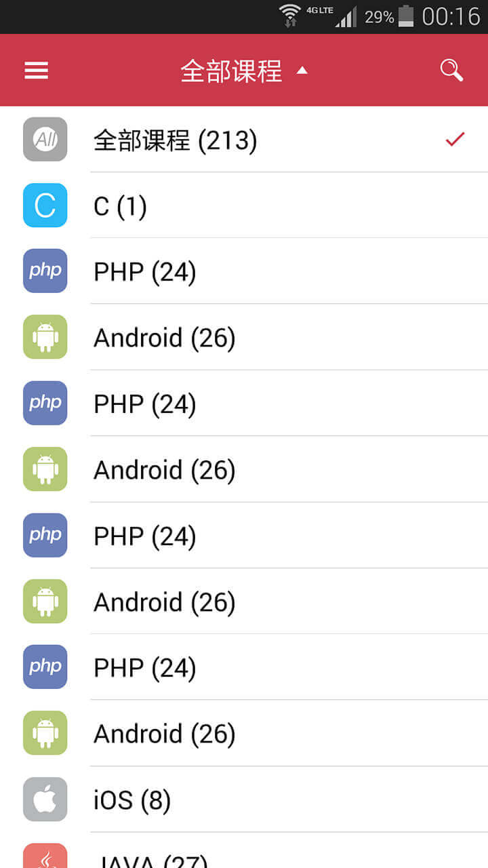Tap the Android robot icon above iOS

(x=45, y=733)
